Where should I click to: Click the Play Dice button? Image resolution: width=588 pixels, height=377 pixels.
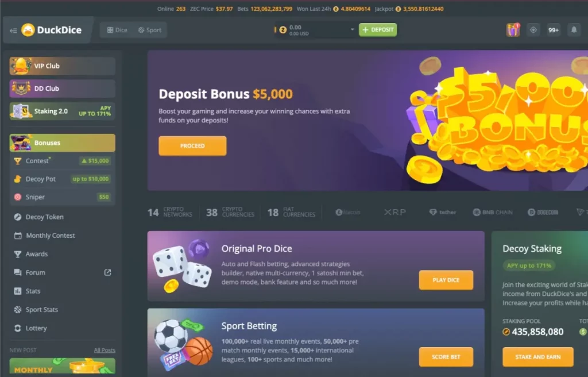446,280
